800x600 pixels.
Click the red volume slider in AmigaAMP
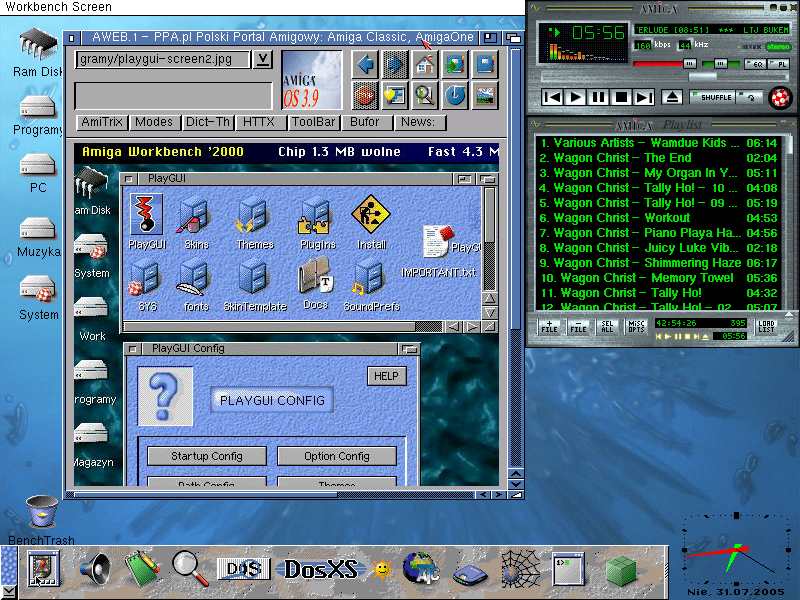click(x=664, y=64)
